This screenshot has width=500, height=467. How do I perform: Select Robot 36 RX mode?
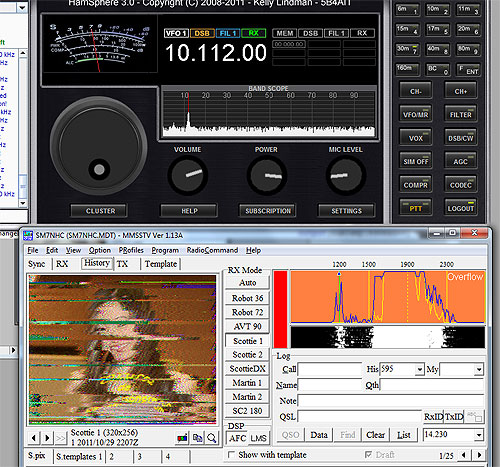(x=247, y=298)
